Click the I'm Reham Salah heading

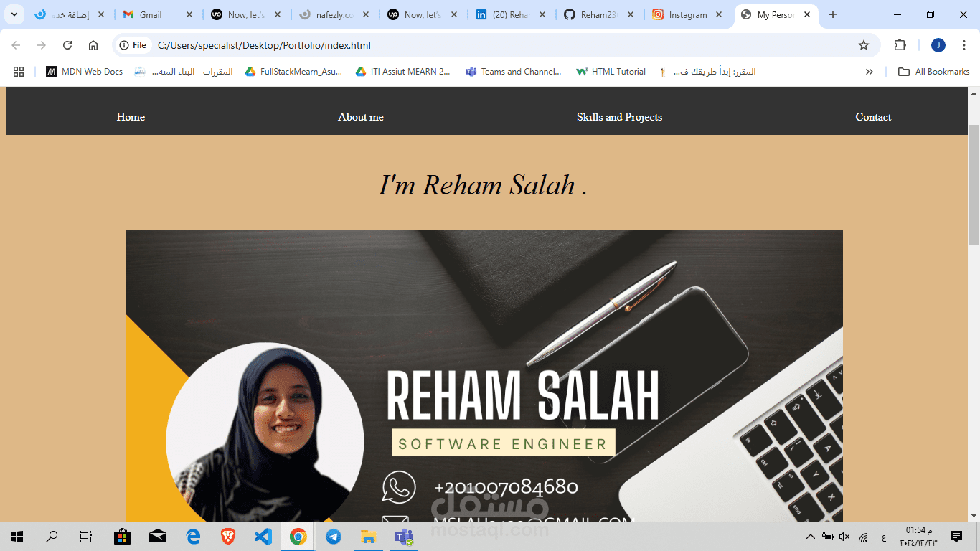[x=484, y=185]
